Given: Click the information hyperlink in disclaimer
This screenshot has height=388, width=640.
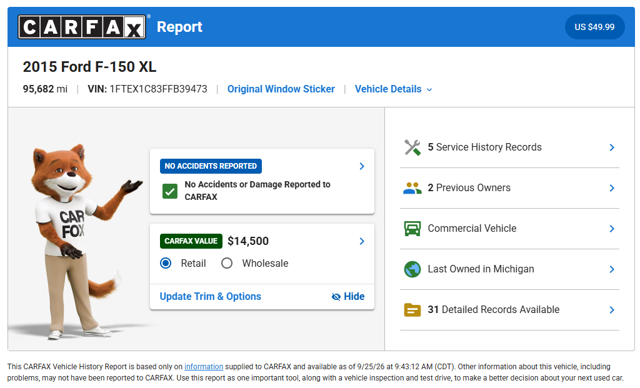Looking at the screenshot, I should pyautogui.click(x=204, y=367).
